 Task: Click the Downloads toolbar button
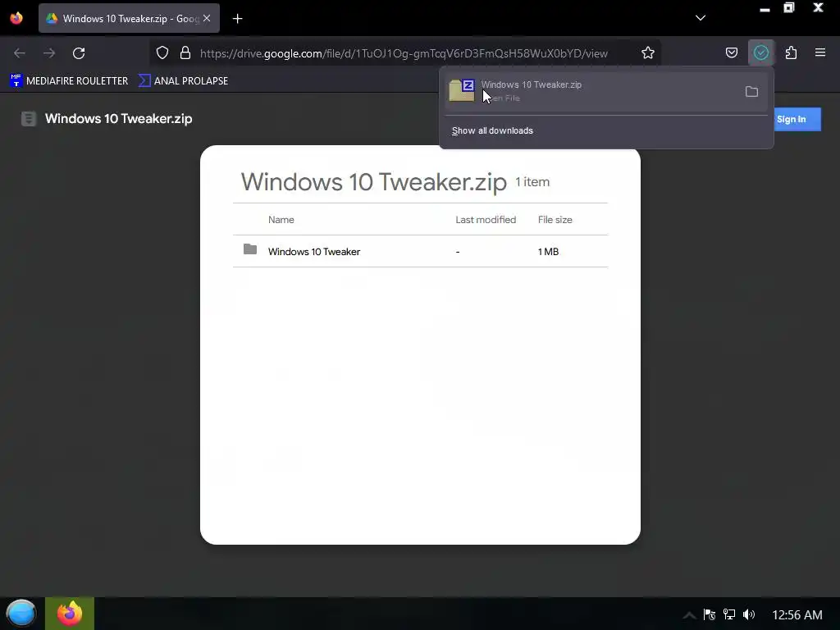(x=760, y=52)
